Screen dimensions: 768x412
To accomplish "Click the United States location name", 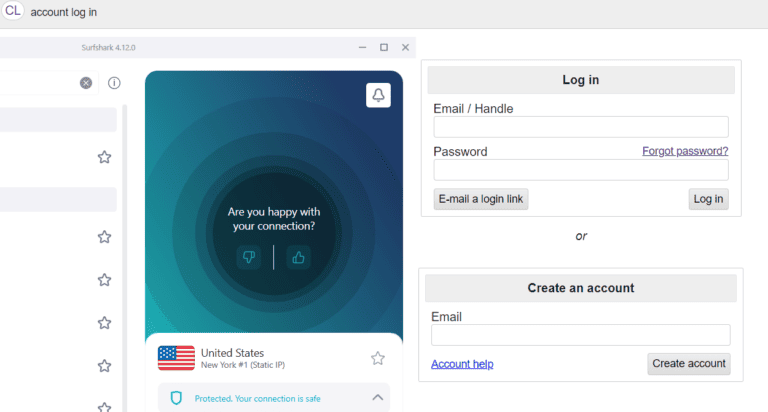I will point(232,353).
